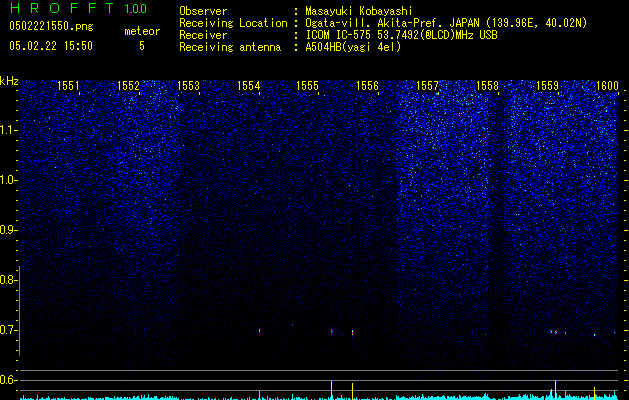The image size is (629, 400).
Task: Click the A504HB(yagi 4el) antenna text
Action: (x=353, y=47)
